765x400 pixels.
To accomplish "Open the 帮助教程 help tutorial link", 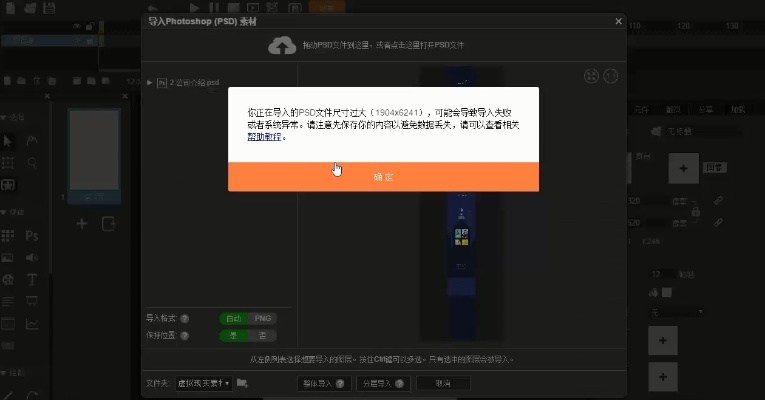I will point(266,137).
